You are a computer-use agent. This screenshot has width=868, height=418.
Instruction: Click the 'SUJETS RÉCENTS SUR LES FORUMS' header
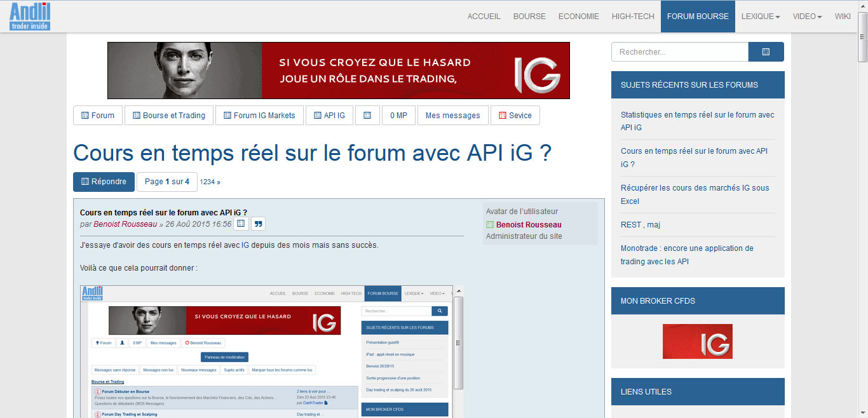(x=698, y=84)
